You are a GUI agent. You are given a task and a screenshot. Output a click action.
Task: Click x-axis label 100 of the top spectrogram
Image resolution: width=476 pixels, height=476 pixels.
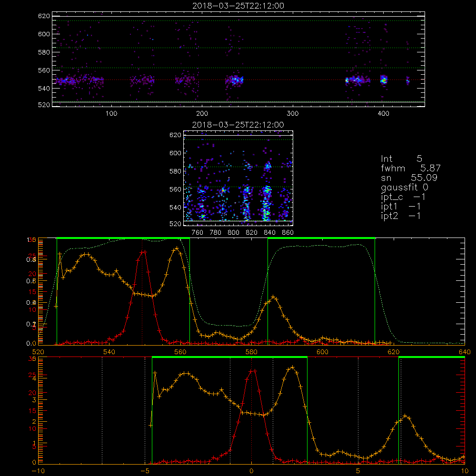(111, 114)
